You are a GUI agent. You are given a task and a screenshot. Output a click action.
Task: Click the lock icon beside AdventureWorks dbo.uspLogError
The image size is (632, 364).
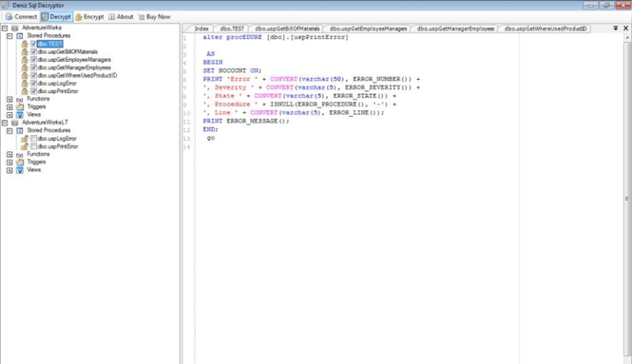[x=25, y=83]
